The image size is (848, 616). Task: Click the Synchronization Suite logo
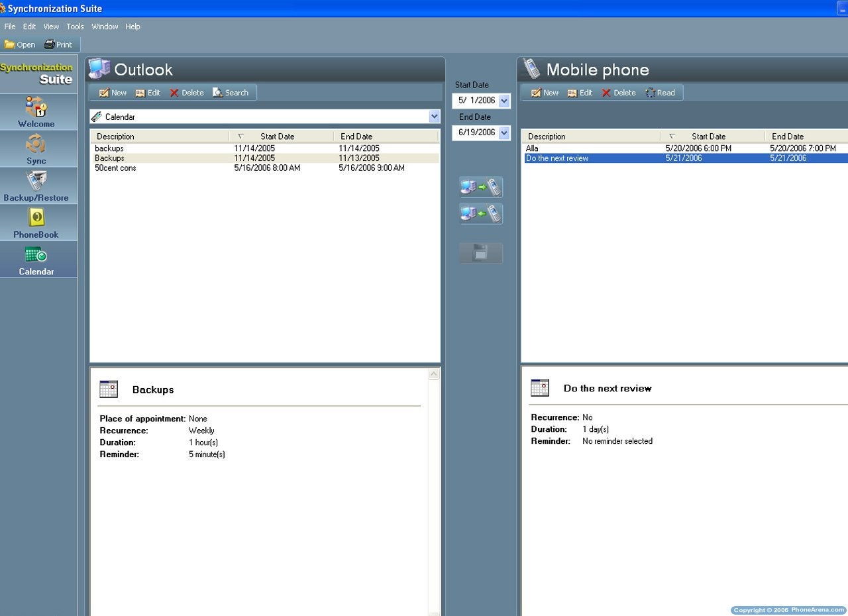click(x=38, y=73)
